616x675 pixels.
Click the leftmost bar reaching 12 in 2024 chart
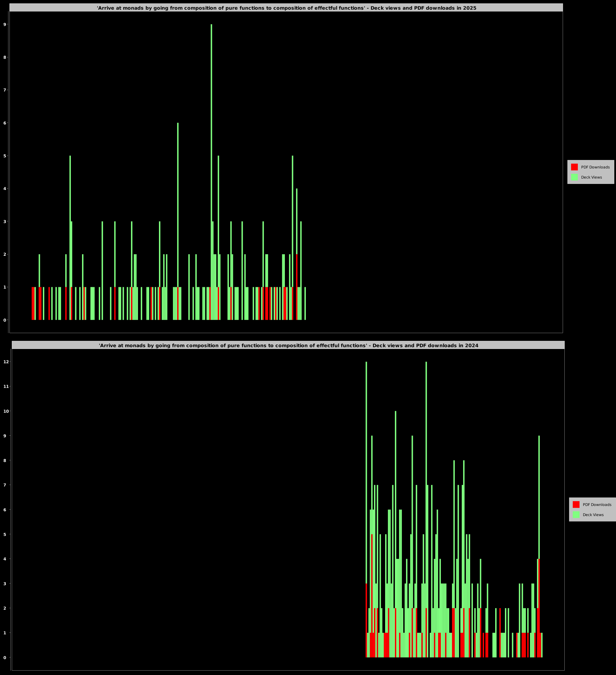(x=366, y=473)
